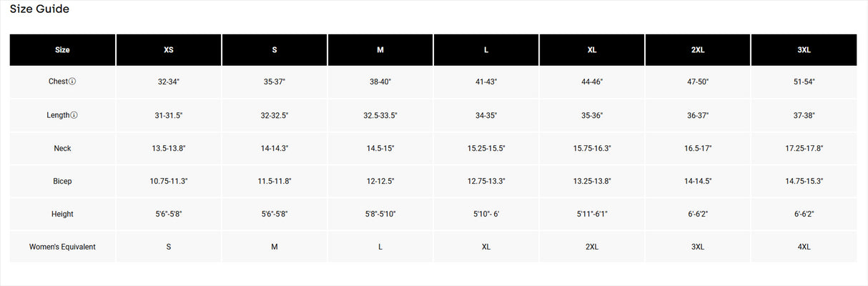Image resolution: width=868 pixels, height=286 pixels.
Task: Click the 3XL size header cell
Action: click(804, 50)
